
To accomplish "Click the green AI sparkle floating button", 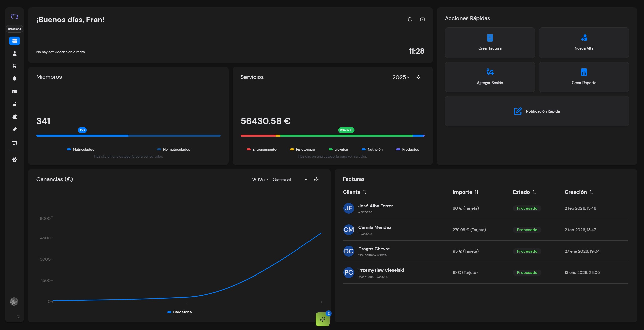I will [x=322, y=319].
